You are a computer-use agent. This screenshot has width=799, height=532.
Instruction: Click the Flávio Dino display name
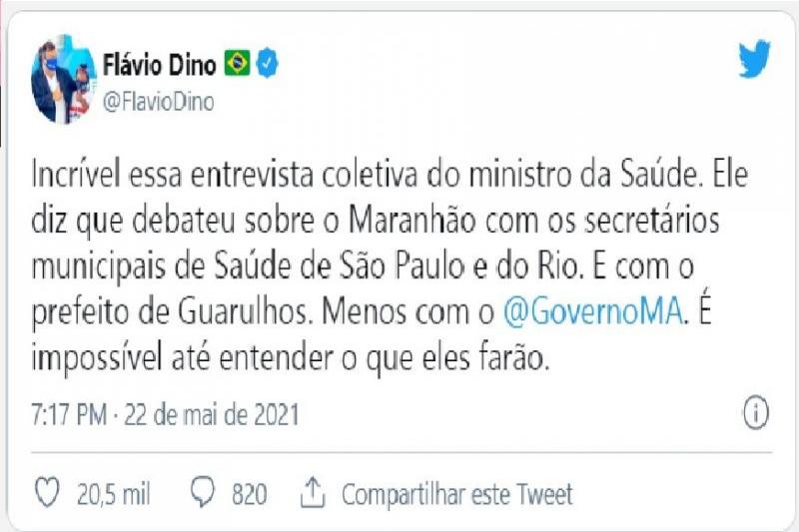[160, 65]
